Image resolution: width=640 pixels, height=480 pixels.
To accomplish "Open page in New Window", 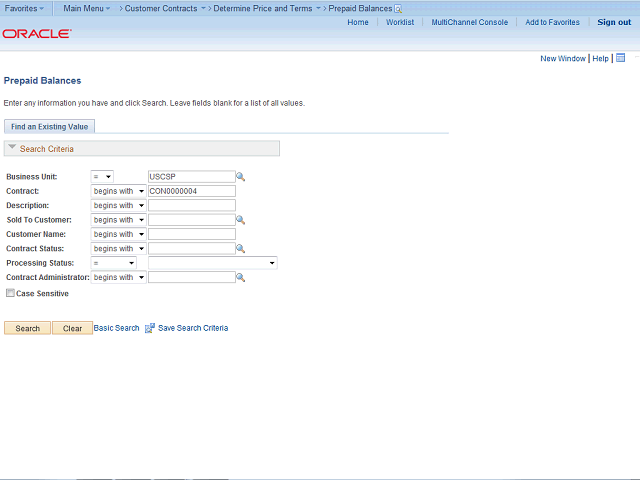I will [x=563, y=58].
